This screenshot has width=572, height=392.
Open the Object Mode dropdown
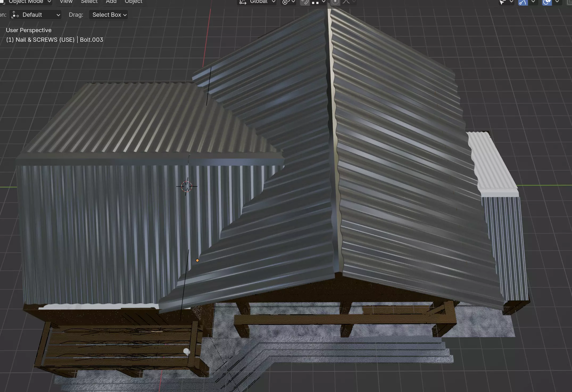[x=26, y=2]
